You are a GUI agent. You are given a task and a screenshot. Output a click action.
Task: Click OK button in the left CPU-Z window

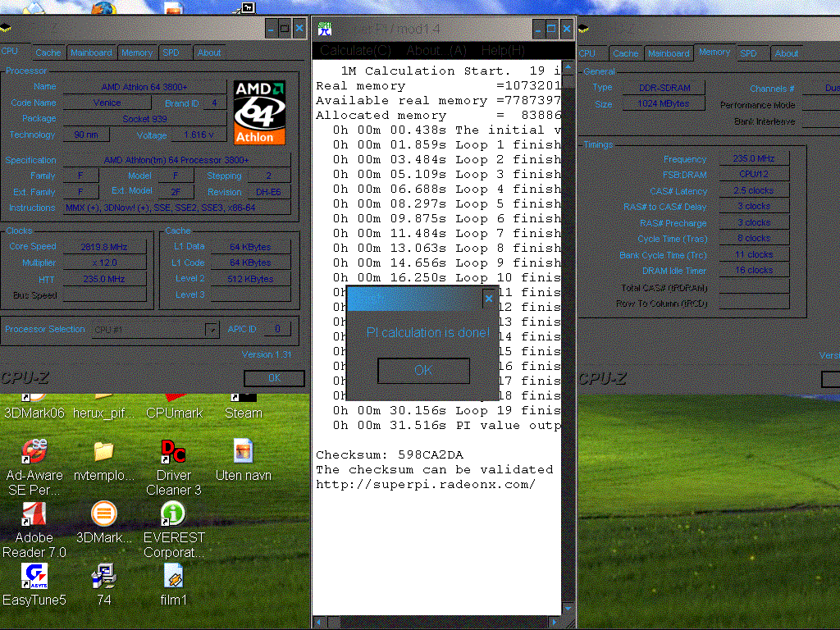pyautogui.click(x=274, y=378)
